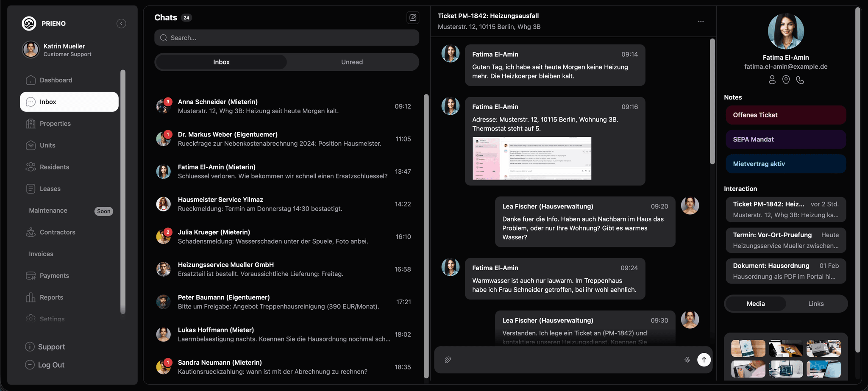868x391 pixels.
Task: Click the chat search field
Action: click(287, 38)
